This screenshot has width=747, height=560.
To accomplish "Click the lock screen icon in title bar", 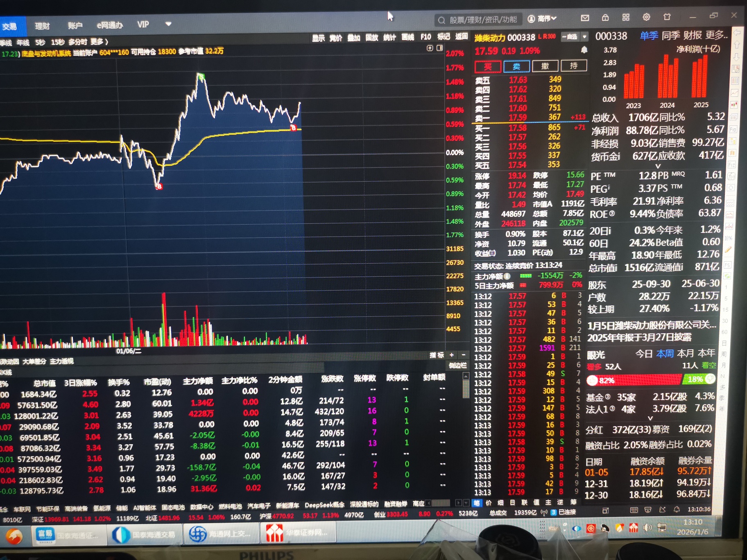I will [605, 17].
